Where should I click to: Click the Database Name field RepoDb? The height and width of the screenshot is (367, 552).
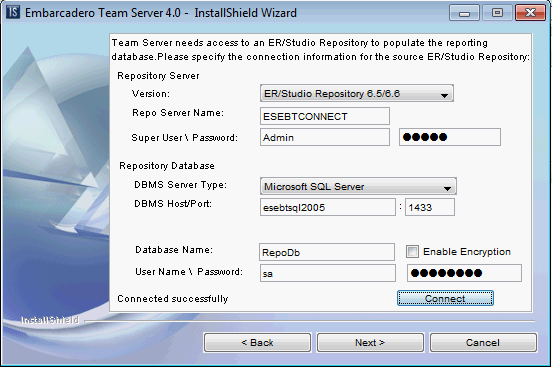tap(327, 252)
